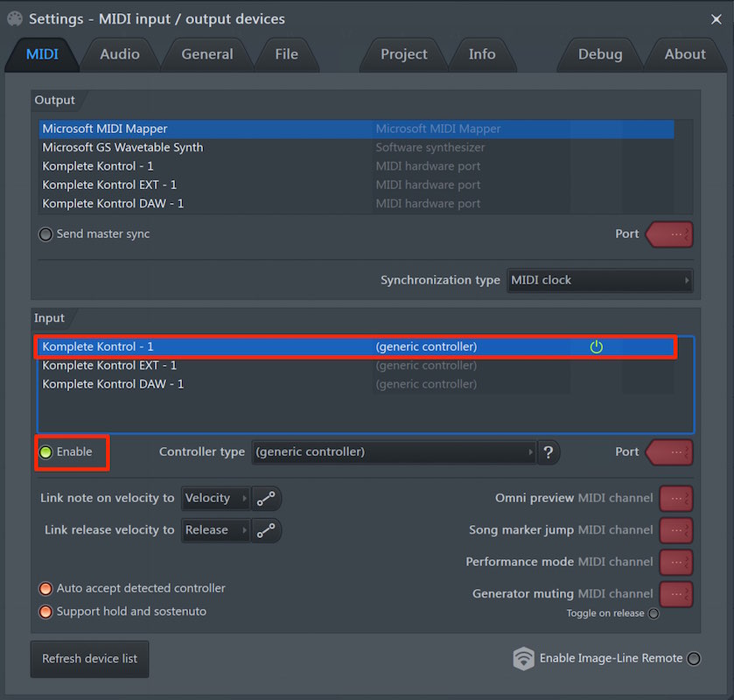734x700 pixels.
Task: Click the Image-Line Remote wifi icon
Action: click(523, 658)
